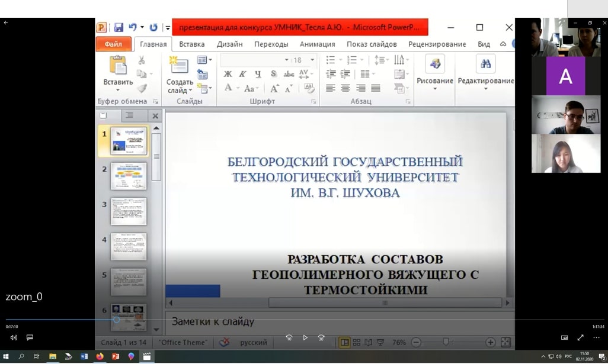
Task: Click the Convert to SmartArt icon
Action: (x=399, y=88)
